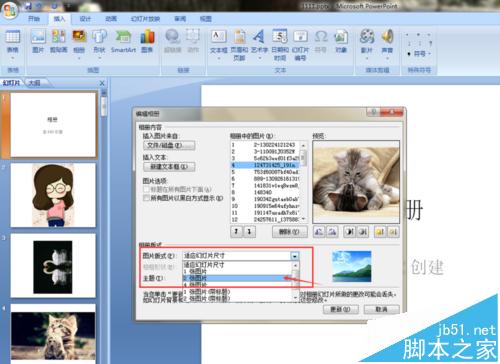
Task: Select slide 4 kitten thumbnail
Action: (53, 333)
